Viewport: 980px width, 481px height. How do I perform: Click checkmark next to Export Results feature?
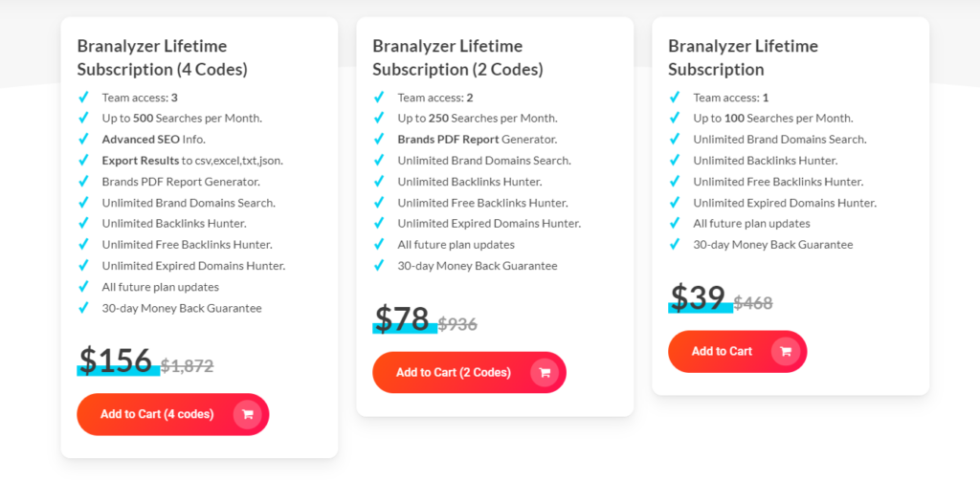click(84, 161)
